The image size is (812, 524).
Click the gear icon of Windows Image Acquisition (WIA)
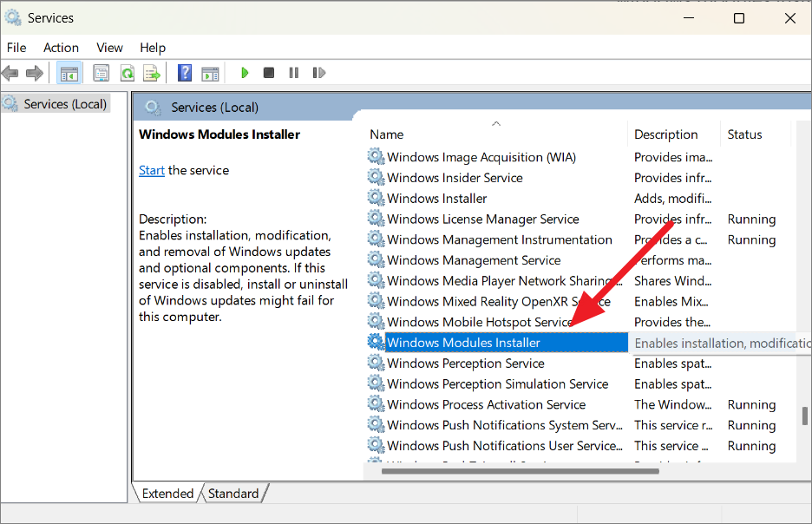[376, 156]
